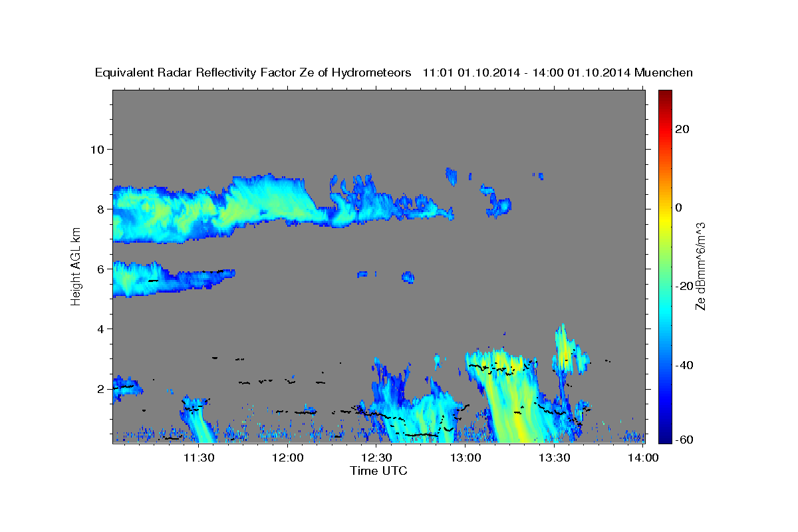The width and height of the screenshot is (798, 532).
Task: Select the date range '11:01 01.10.2014 - 14:00 01.10.2014' in the title
Action: (527, 73)
